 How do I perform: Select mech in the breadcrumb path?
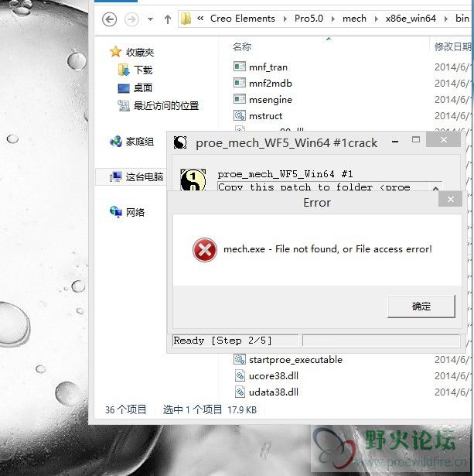pyautogui.click(x=354, y=19)
